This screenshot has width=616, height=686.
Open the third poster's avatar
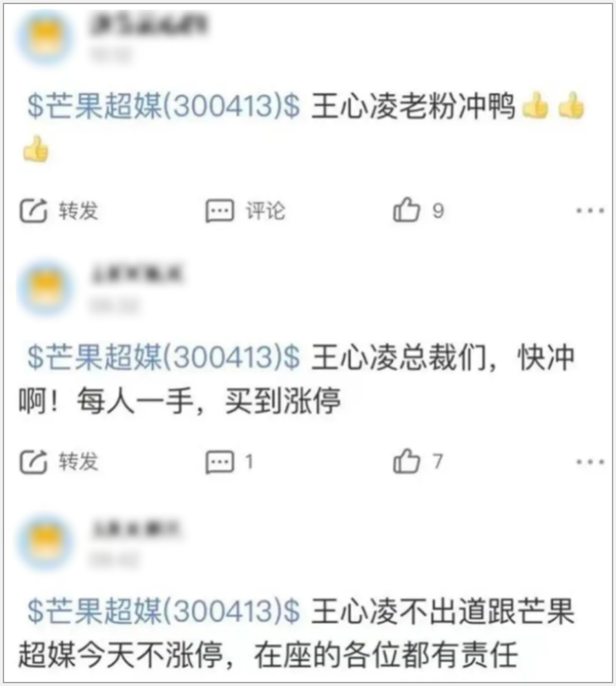pos(46,542)
